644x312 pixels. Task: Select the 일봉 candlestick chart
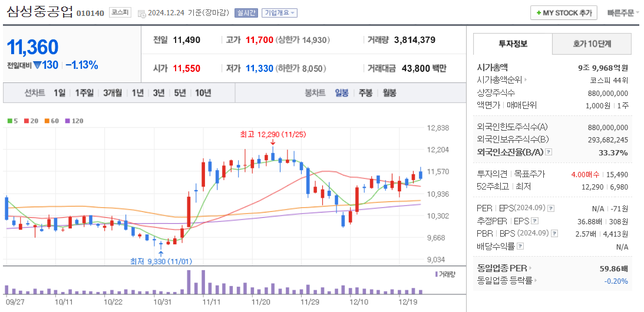[x=342, y=93]
